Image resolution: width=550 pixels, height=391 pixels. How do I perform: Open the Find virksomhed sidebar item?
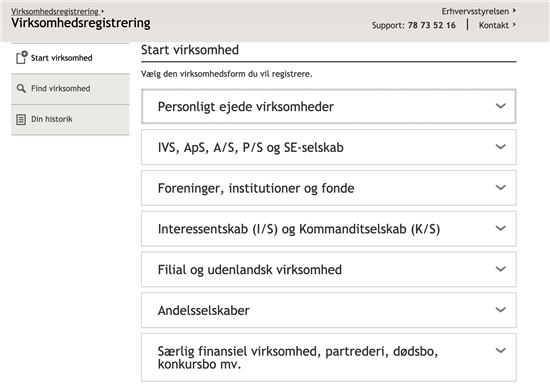tap(70, 89)
